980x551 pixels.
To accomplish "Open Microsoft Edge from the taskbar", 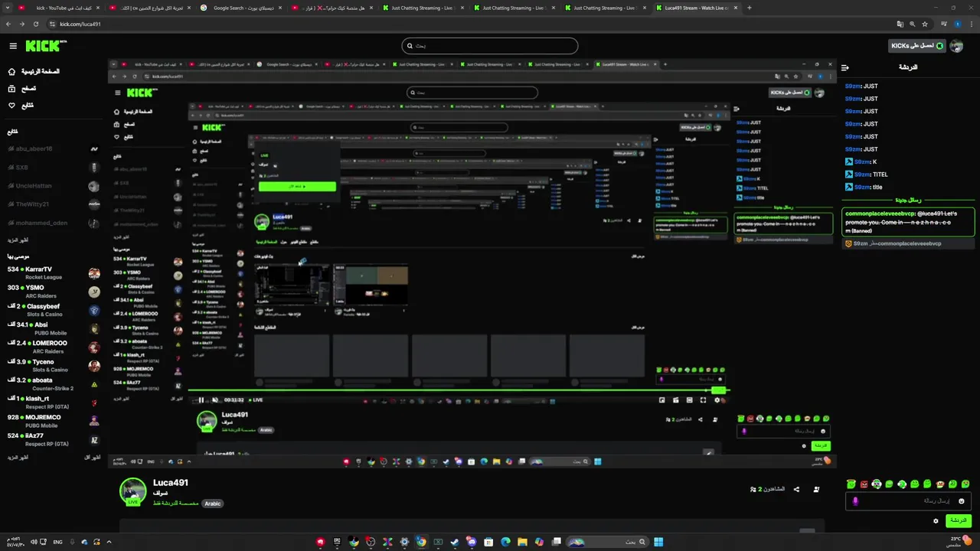I will pos(505,542).
